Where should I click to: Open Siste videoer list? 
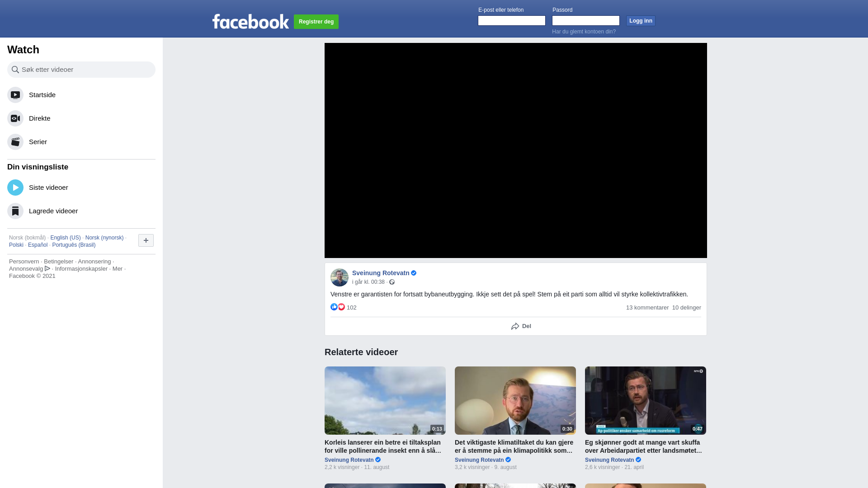pyautogui.click(x=81, y=188)
